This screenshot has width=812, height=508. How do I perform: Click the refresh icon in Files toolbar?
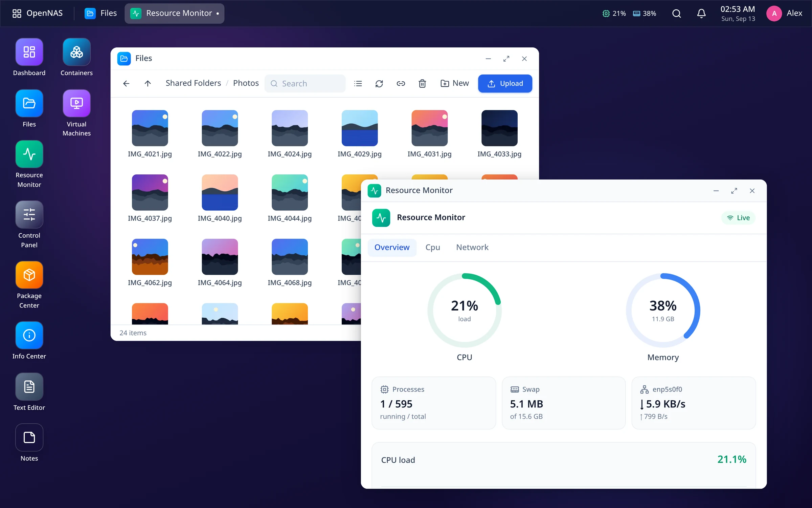(x=379, y=83)
